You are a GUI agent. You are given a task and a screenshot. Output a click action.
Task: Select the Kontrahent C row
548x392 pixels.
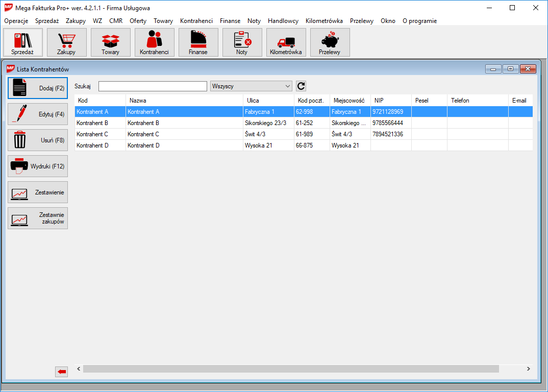158,134
